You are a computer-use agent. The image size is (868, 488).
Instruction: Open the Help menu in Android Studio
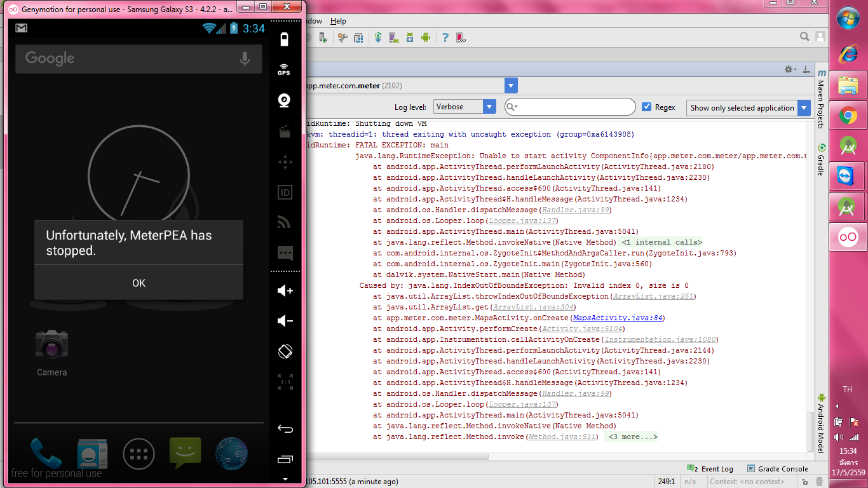click(338, 21)
